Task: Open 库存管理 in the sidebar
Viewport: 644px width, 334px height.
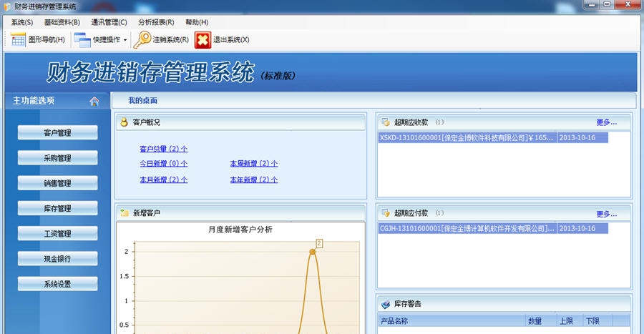Action: (x=57, y=208)
